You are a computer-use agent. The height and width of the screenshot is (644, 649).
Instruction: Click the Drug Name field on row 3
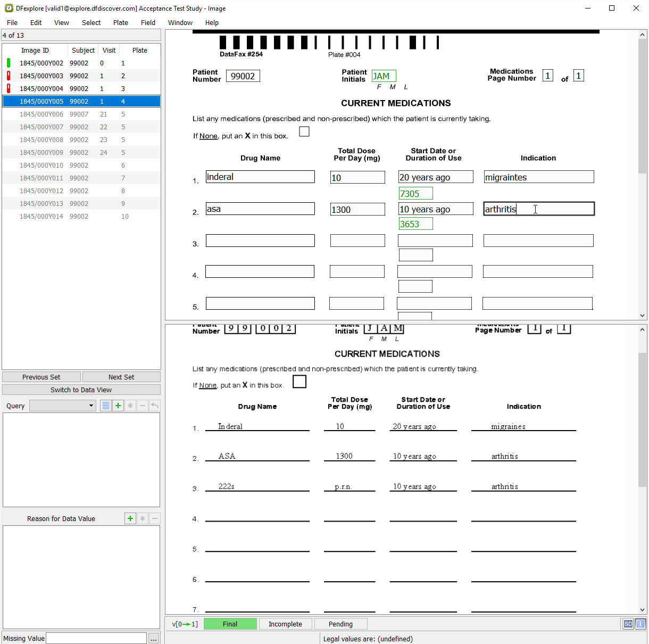coord(260,241)
